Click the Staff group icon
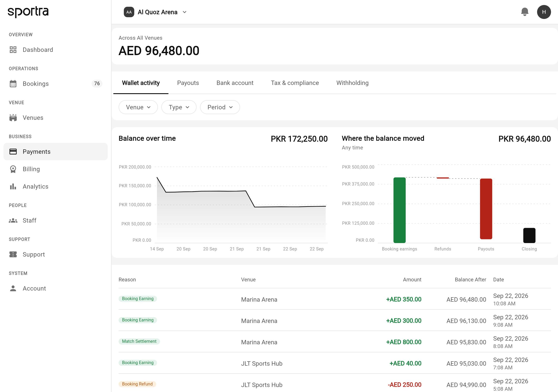 pyautogui.click(x=13, y=221)
